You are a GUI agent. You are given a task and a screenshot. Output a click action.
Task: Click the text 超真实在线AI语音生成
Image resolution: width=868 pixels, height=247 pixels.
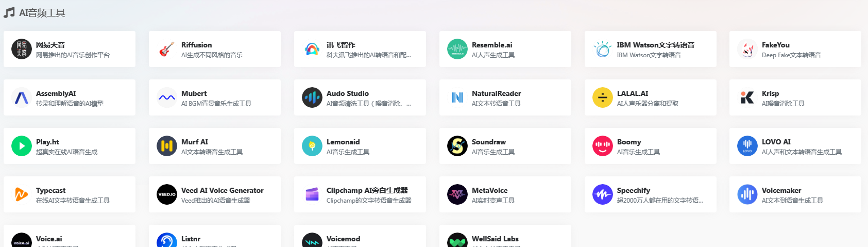66,152
